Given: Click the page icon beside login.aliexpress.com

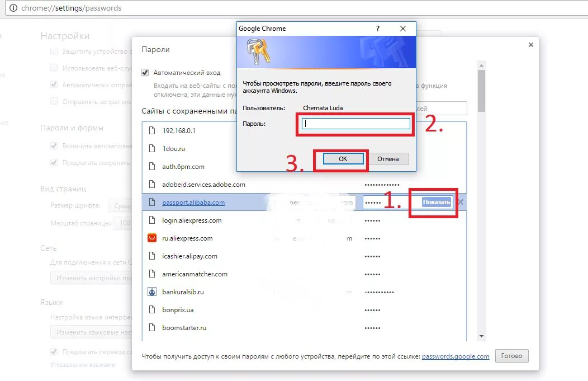Looking at the screenshot, I should point(152,220).
